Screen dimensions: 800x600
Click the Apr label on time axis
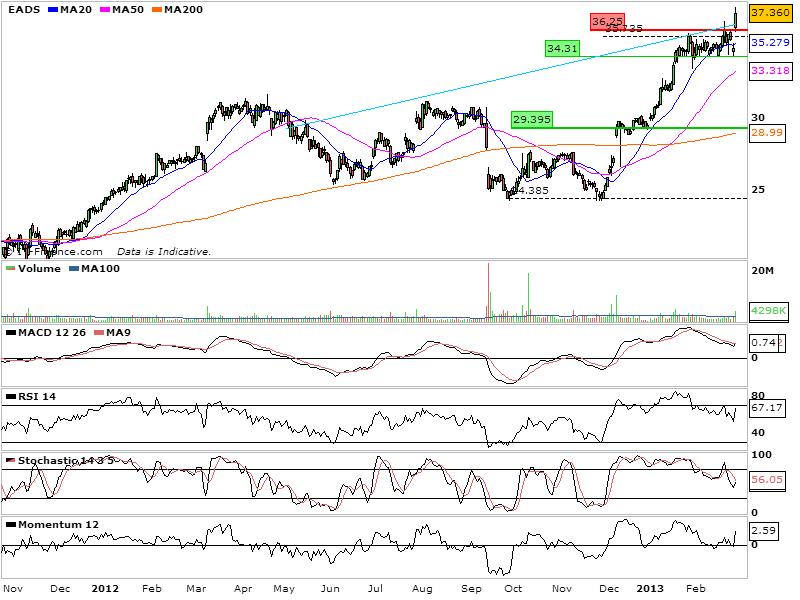pyautogui.click(x=243, y=589)
